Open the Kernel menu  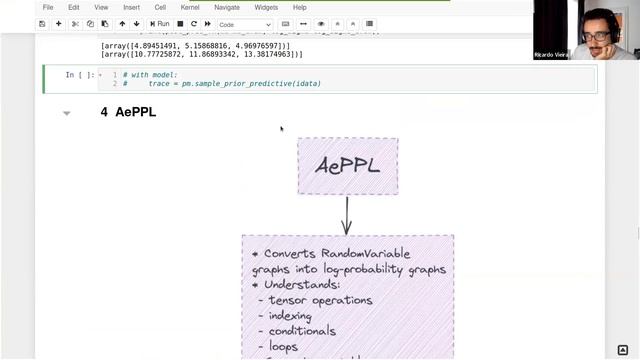[190, 7]
